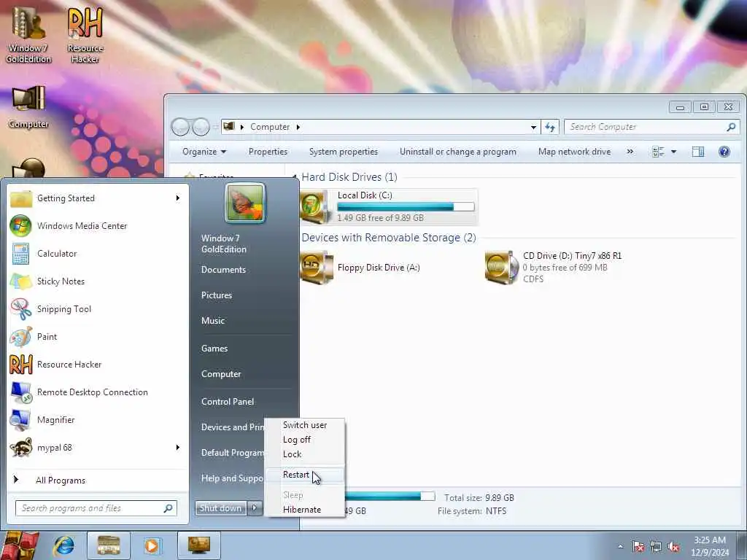Show hidden tray icons arrow

point(620,546)
